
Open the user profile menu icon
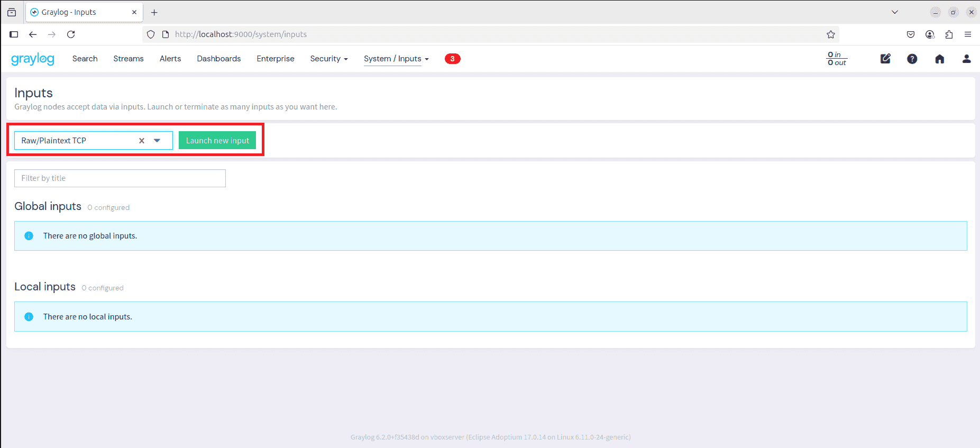tap(966, 59)
